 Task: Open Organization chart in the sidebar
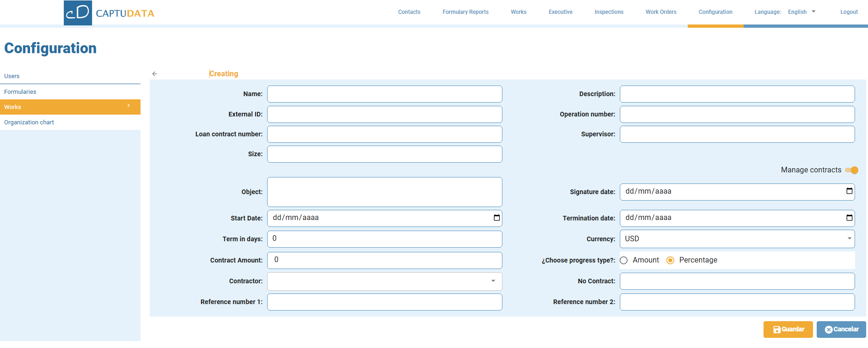click(29, 122)
